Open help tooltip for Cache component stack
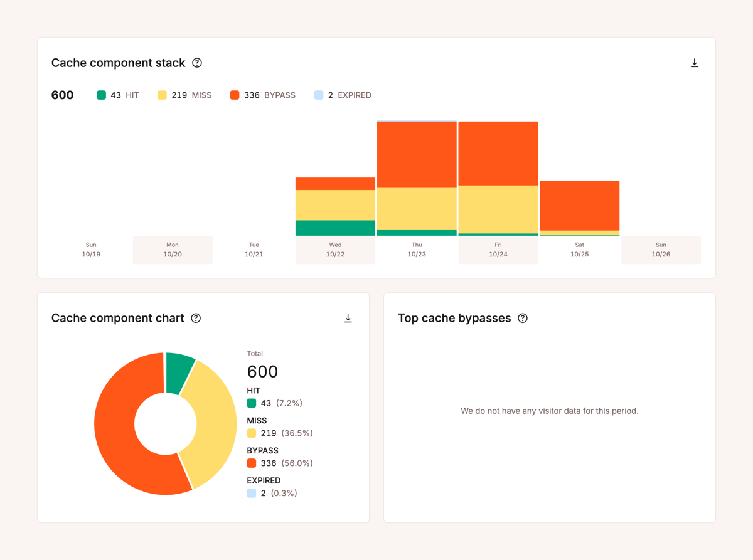The image size is (753, 560). click(x=196, y=63)
